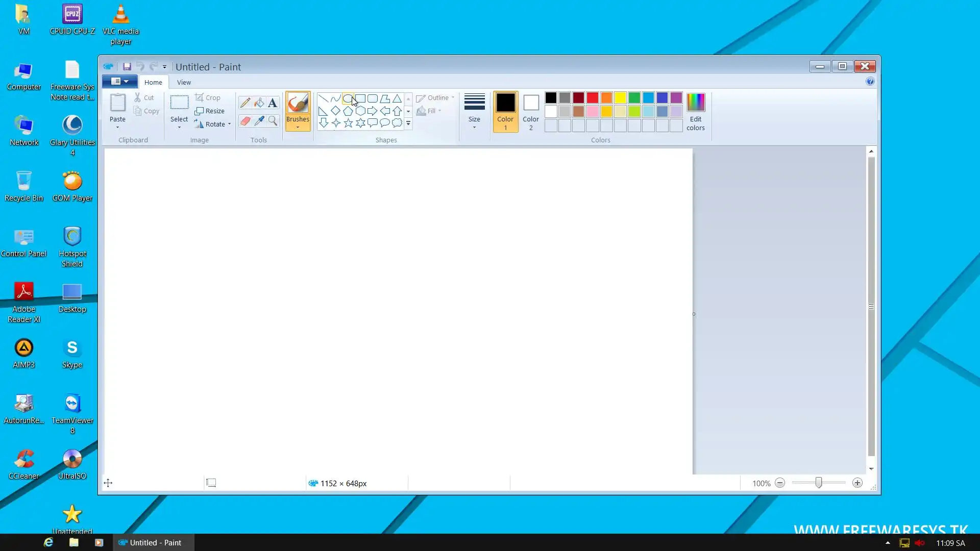Select the five-point star shape

[348, 123]
